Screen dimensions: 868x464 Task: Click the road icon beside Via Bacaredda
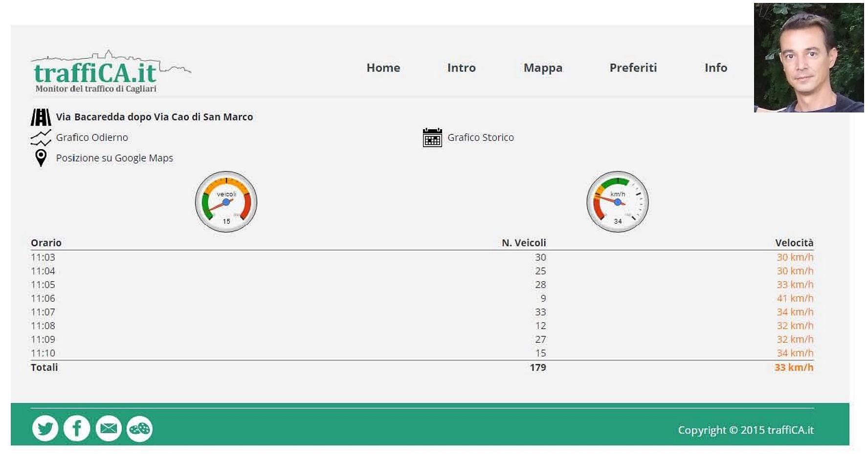click(x=41, y=117)
